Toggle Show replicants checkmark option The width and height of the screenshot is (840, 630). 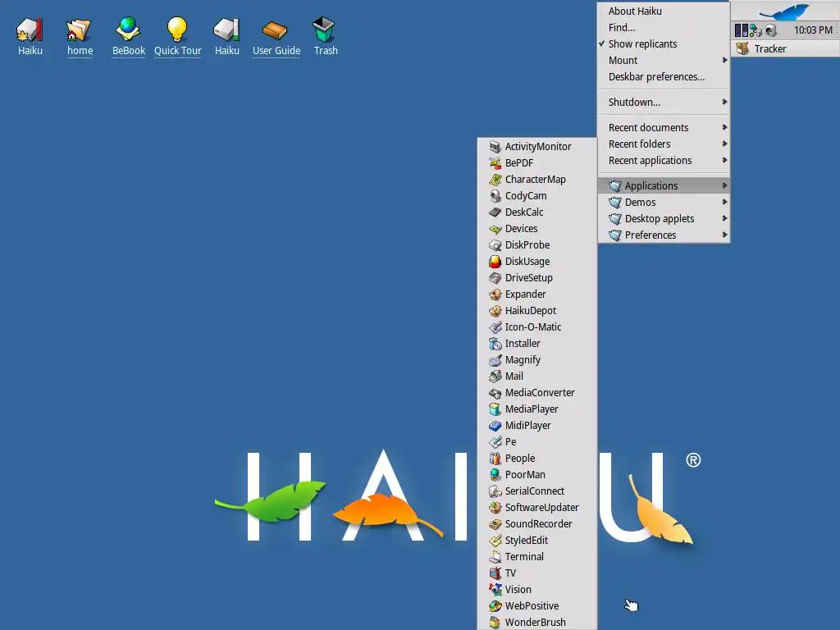click(x=663, y=44)
